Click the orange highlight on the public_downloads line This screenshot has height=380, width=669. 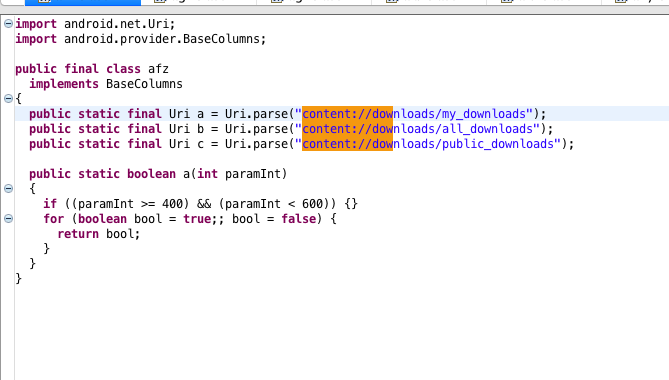347,144
